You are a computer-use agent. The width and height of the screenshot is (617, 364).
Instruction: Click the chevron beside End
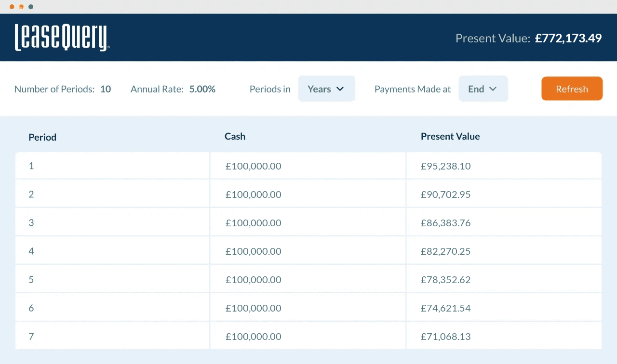[493, 89]
